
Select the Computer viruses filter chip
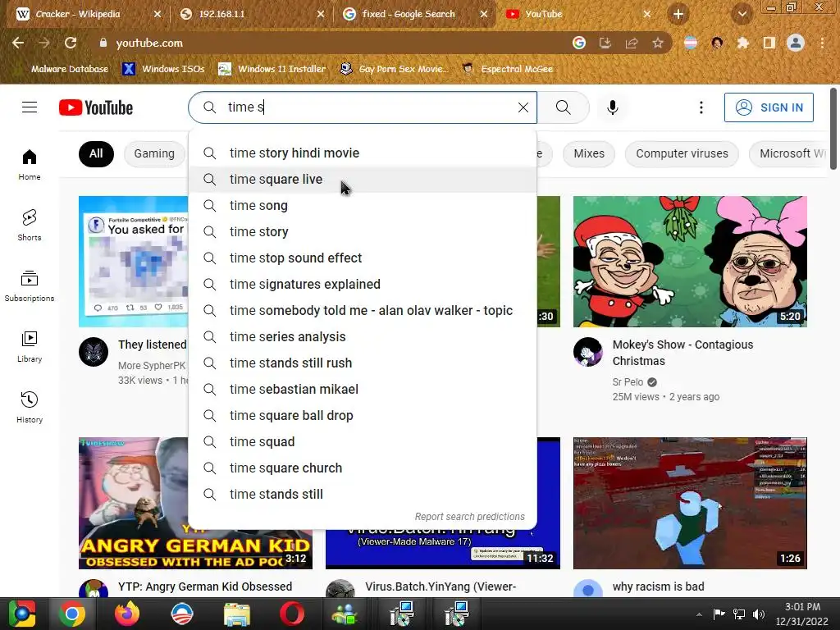coord(682,153)
